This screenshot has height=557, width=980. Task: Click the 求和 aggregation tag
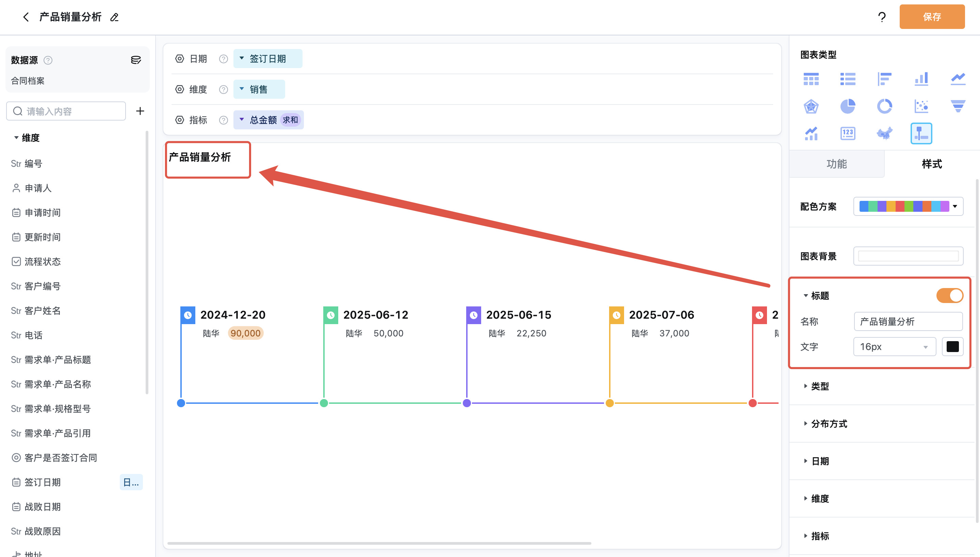[x=290, y=120]
